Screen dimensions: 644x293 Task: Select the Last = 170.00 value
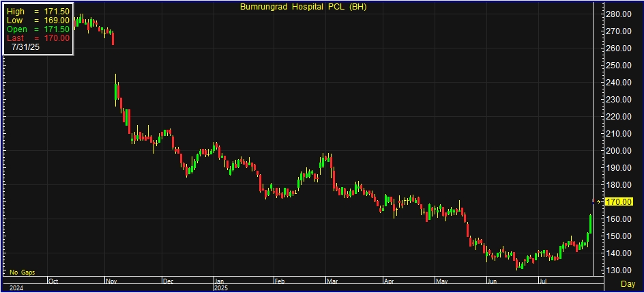point(38,38)
